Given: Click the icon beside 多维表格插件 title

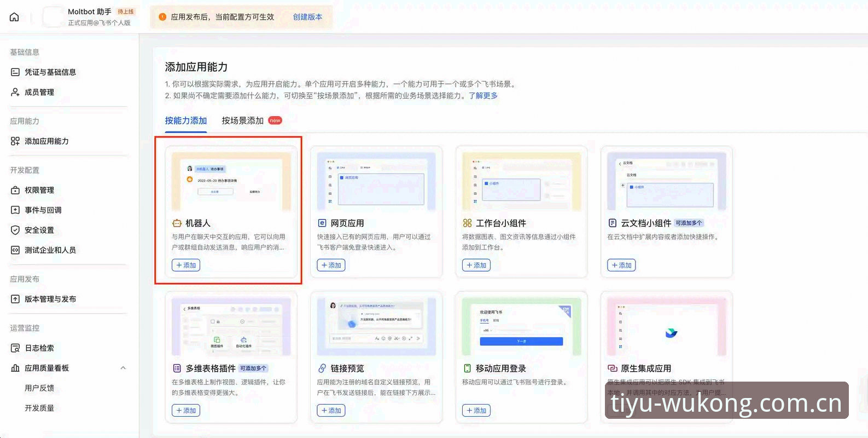Looking at the screenshot, I should [x=177, y=368].
